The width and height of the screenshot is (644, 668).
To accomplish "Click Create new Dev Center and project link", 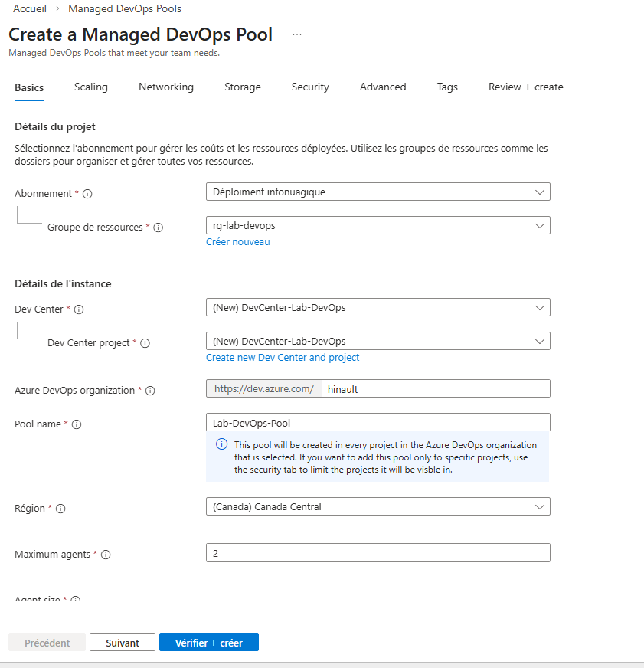I will [283, 358].
